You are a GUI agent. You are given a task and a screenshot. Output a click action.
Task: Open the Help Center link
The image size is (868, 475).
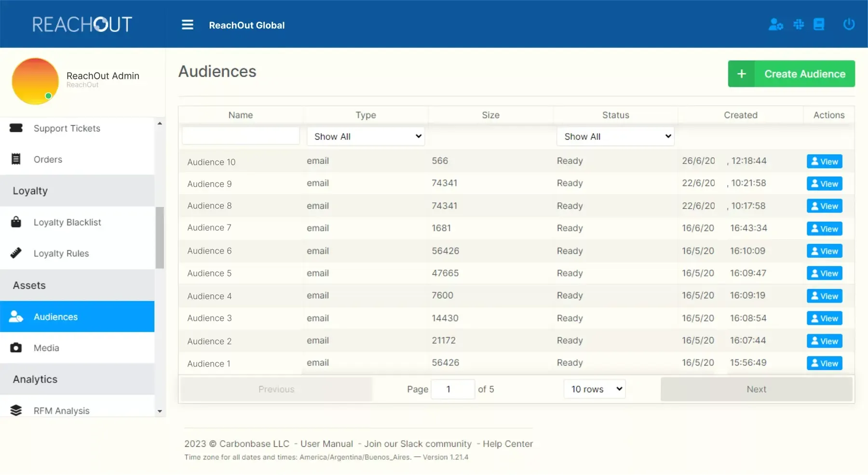pos(508,444)
